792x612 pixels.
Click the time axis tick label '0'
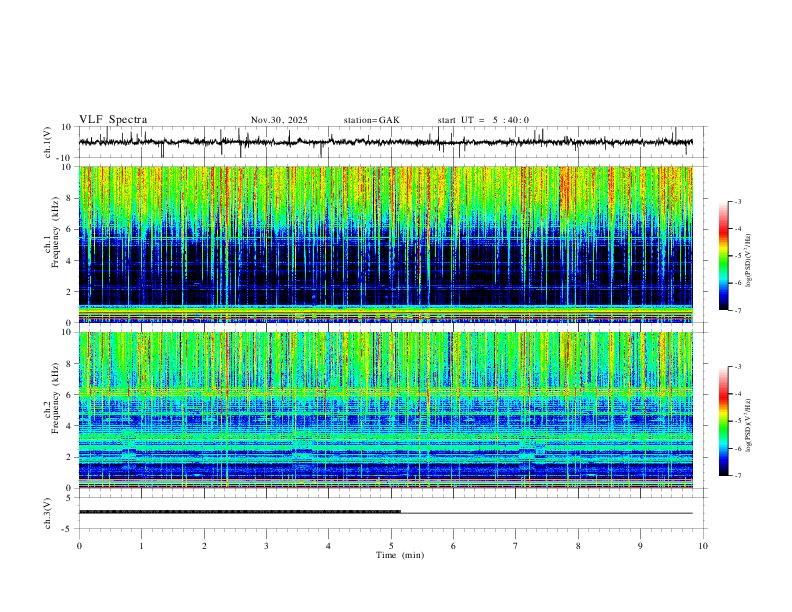79,546
